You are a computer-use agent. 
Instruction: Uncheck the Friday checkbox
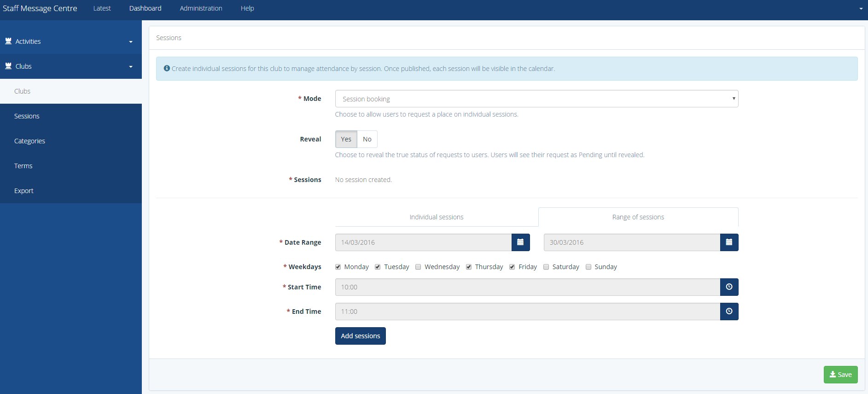click(x=512, y=267)
